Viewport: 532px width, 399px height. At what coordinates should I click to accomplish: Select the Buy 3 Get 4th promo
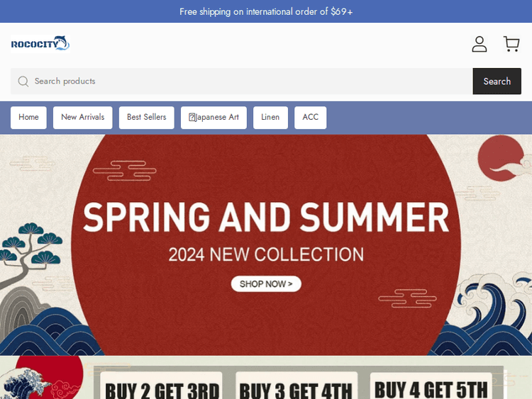pyautogui.click(x=297, y=386)
